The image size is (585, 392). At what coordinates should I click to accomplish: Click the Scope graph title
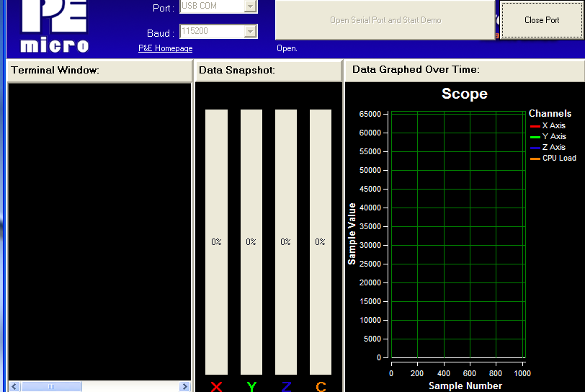click(465, 94)
